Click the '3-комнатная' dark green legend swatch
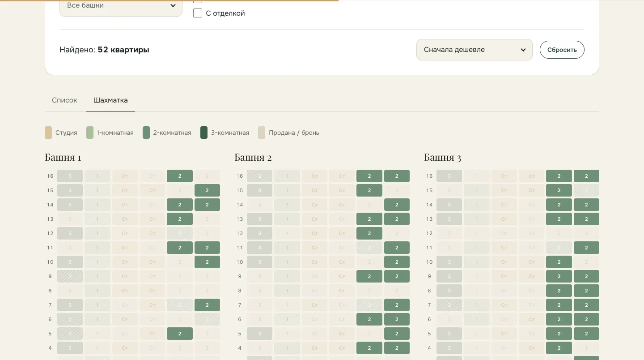 point(204,133)
